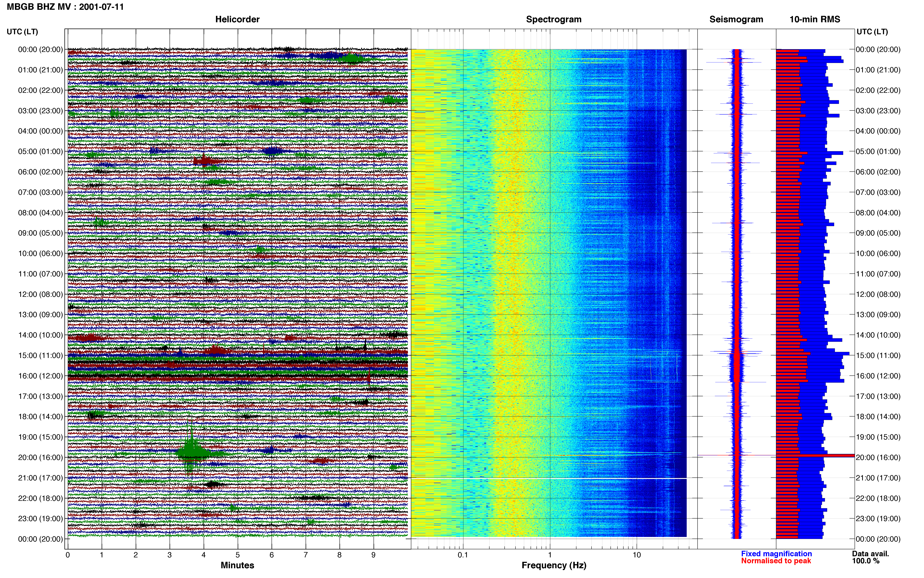Click the Seismogram column heading
The height and width of the screenshot is (578, 924).
[x=736, y=20]
